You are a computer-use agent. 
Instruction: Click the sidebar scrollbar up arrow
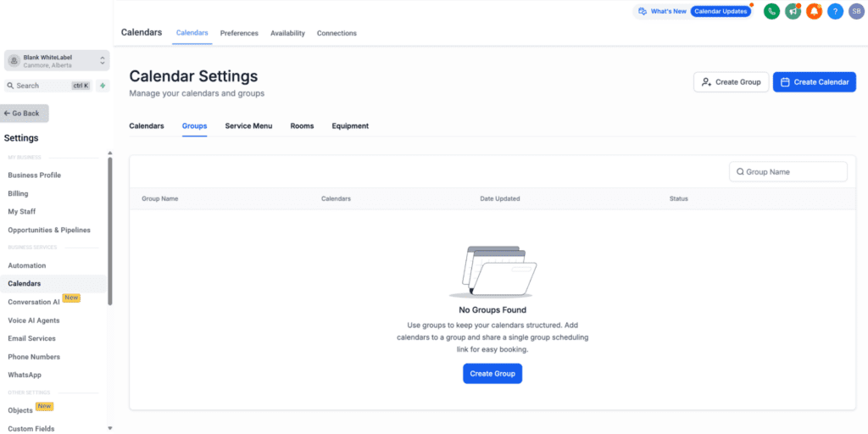click(109, 153)
